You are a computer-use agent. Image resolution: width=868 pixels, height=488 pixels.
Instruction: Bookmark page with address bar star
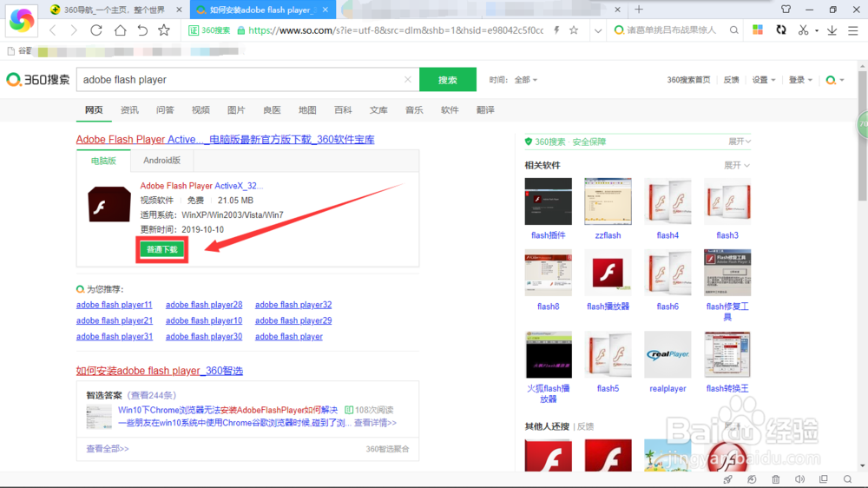(574, 30)
